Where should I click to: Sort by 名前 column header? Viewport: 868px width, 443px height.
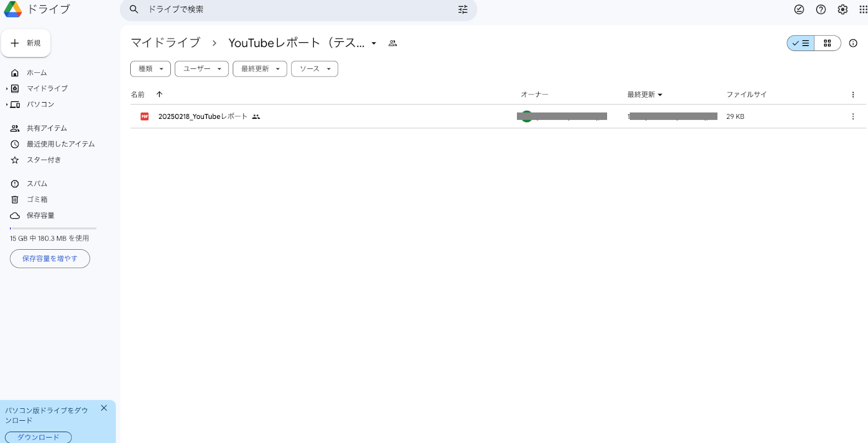click(138, 94)
